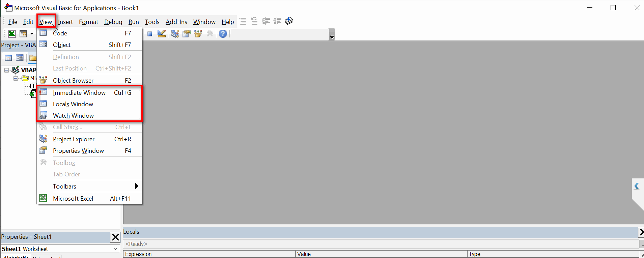
Task: Choose Watch Window menu entry
Action: (89, 116)
